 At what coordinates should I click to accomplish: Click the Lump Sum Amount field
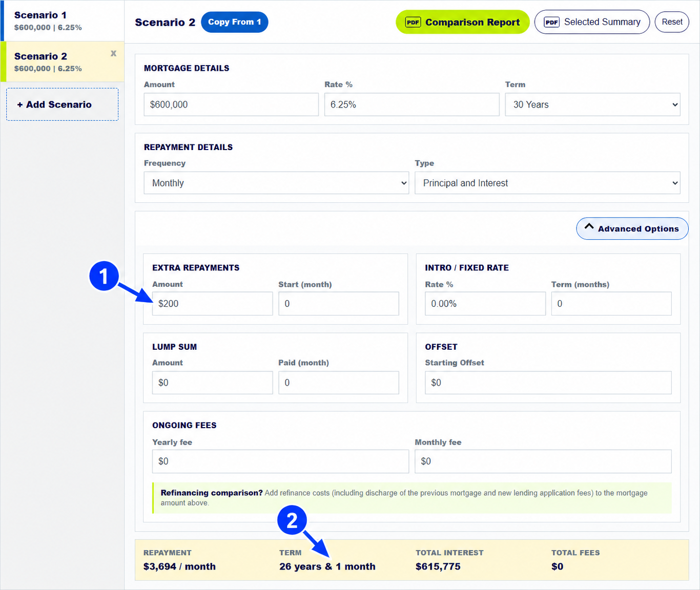(212, 383)
